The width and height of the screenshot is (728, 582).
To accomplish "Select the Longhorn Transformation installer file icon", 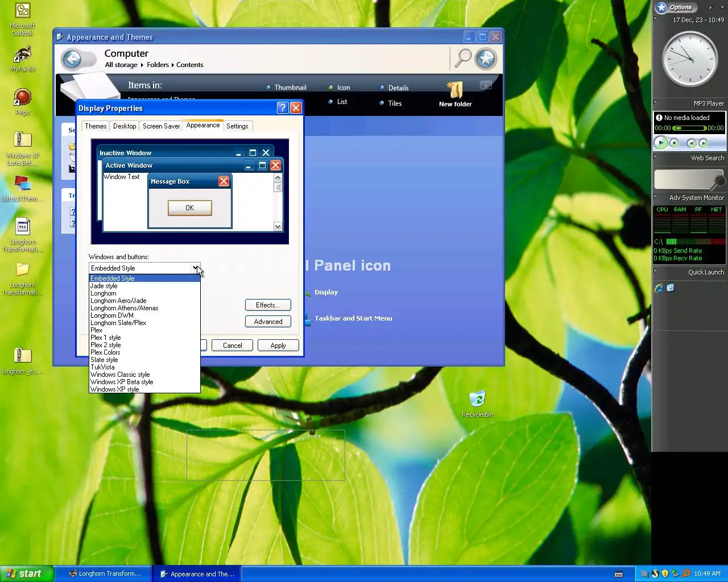I will pyautogui.click(x=22, y=227).
